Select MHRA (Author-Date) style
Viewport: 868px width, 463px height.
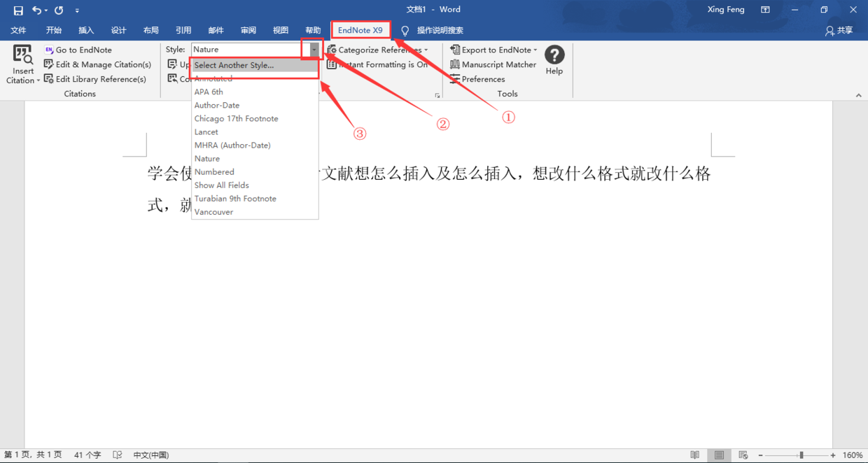[x=255, y=145]
